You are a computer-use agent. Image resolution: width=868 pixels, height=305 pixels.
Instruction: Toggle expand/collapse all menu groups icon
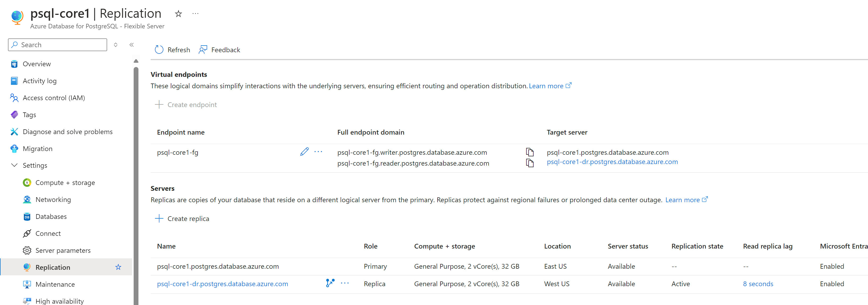tap(116, 45)
